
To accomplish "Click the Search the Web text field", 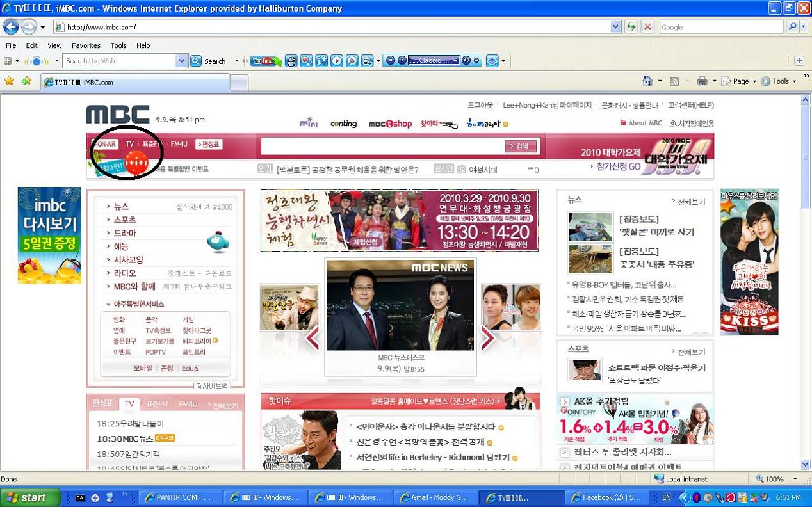I will coord(120,61).
